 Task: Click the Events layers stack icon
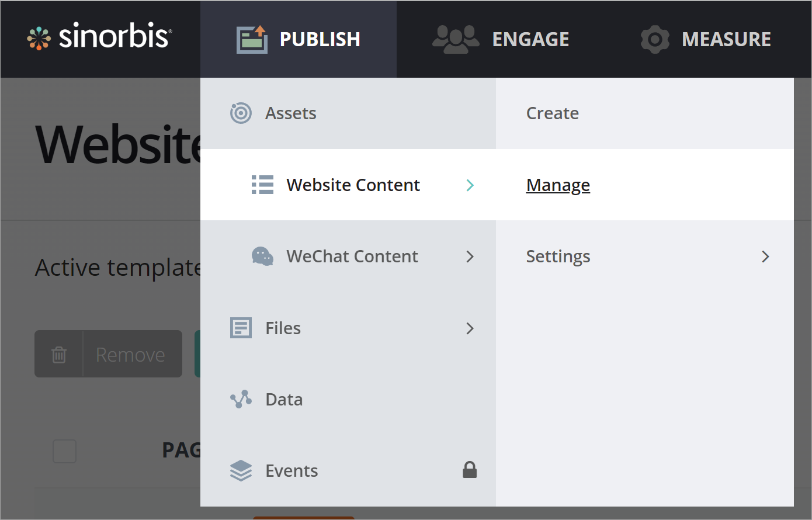coord(241,470)
